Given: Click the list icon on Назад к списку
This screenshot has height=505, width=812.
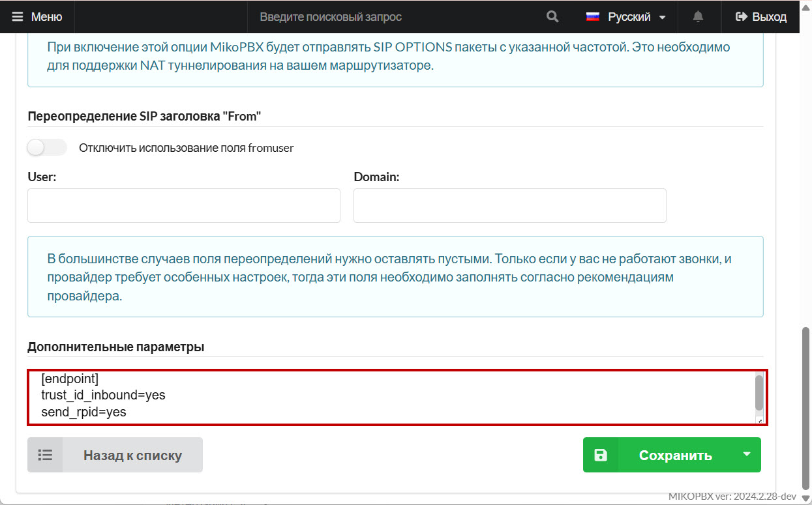Looking at the screenshot, I should coord(45,455).
